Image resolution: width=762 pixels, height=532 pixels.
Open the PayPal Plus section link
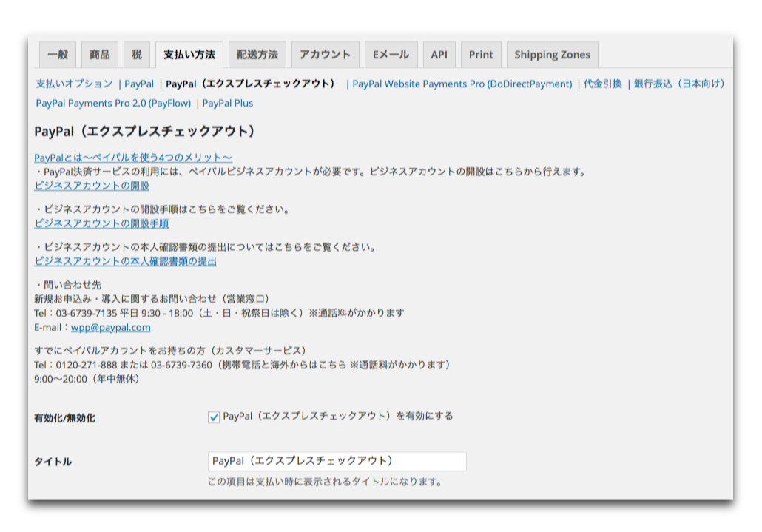[227, 103]
